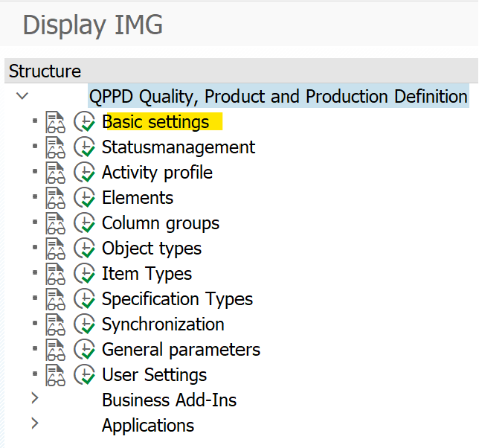Open documentation icon for Basic settings
The image size is (479, 448).
tap(56, 122)
